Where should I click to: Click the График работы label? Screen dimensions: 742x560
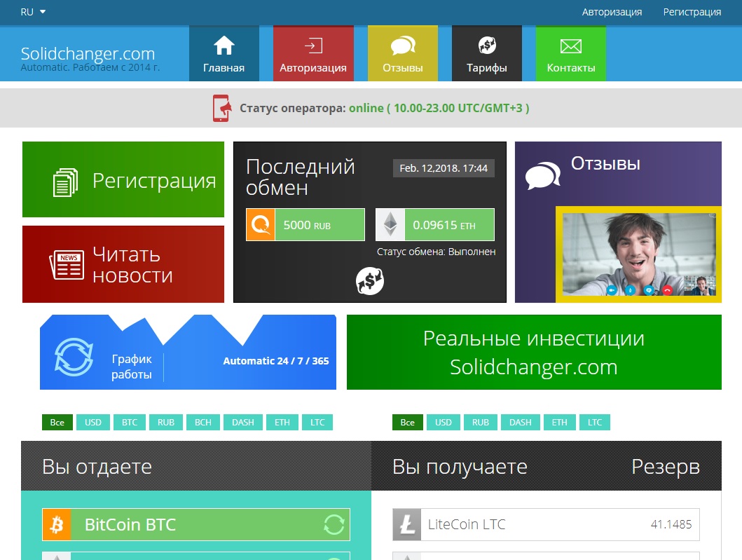pos(132,367)
